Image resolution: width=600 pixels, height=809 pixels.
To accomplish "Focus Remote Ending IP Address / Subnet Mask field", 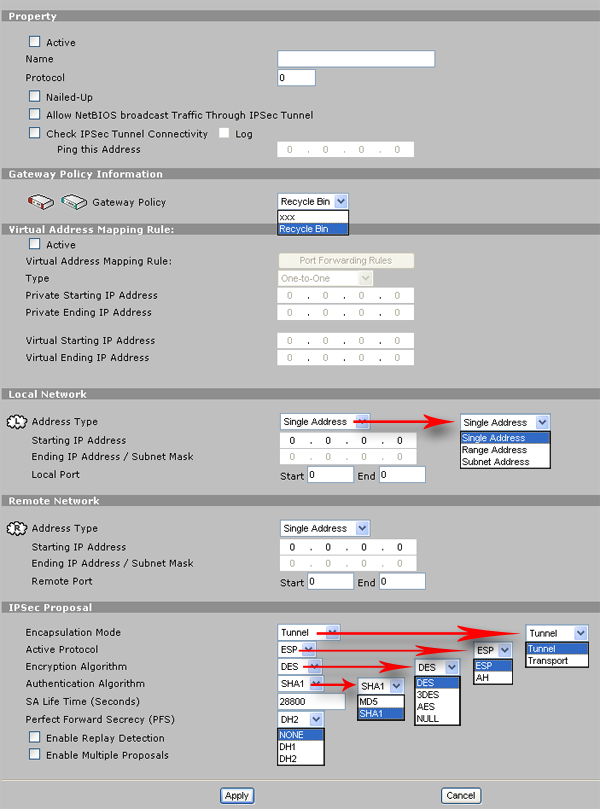I will click(x=348, y=563).
